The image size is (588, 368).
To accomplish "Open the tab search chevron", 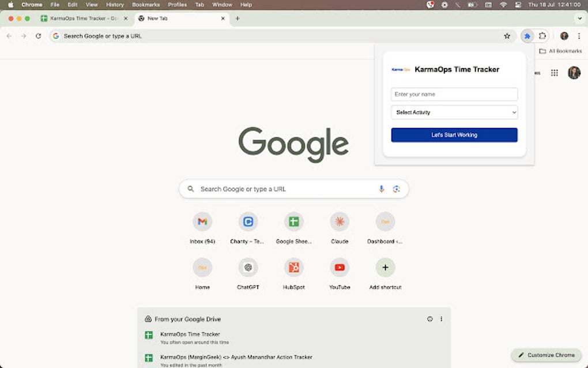I will coord(579,18).
